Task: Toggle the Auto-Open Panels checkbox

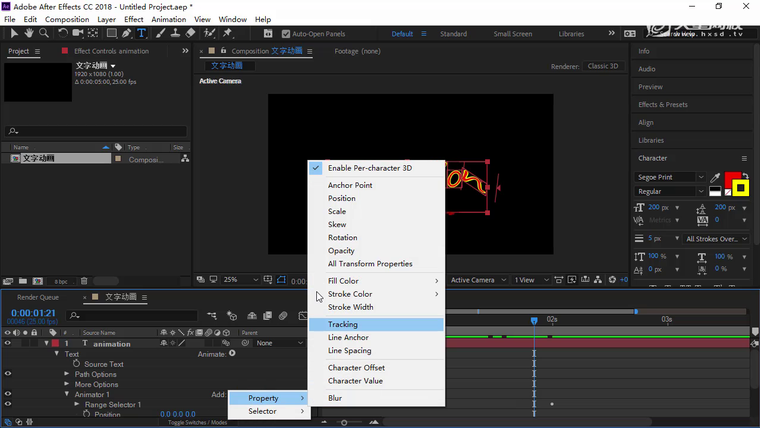Action: (284, 34)
